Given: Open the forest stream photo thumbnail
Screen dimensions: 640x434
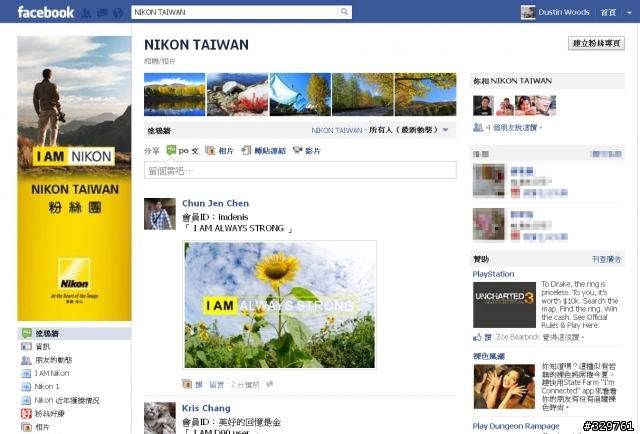Looking at the screenshot, I should (x=363, y=94).
